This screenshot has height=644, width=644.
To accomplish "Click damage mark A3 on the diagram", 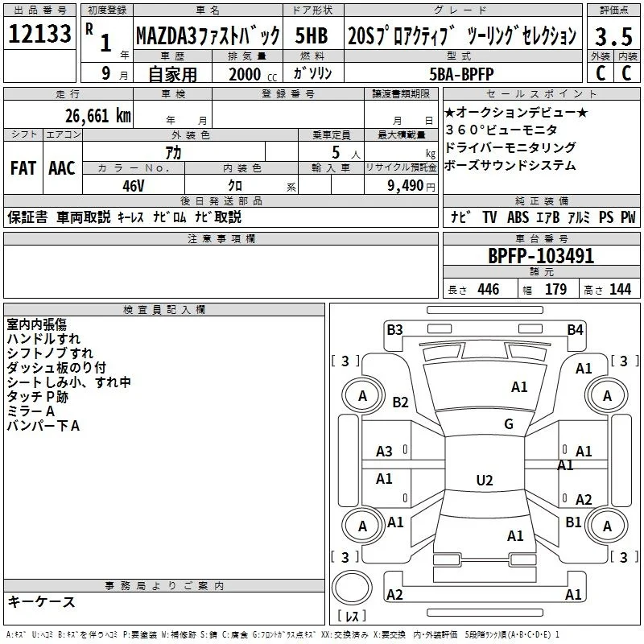I will 384,452.
